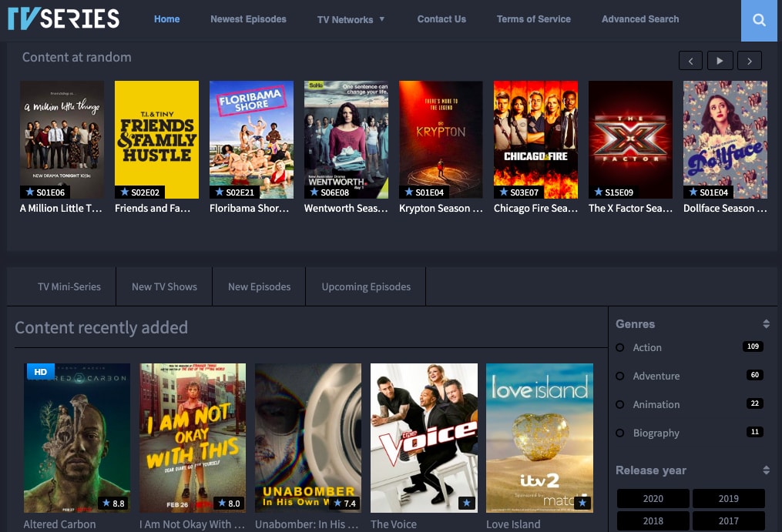Open the Home menu item

pos(166,19)
